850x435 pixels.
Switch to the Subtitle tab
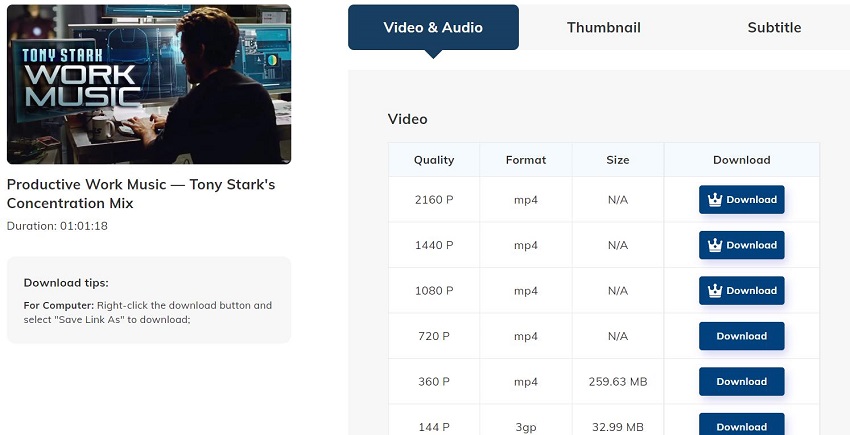(x=774, y=28)
